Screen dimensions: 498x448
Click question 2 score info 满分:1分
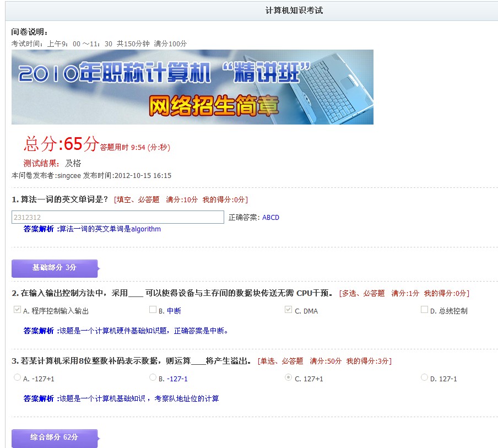pos(405,293)
